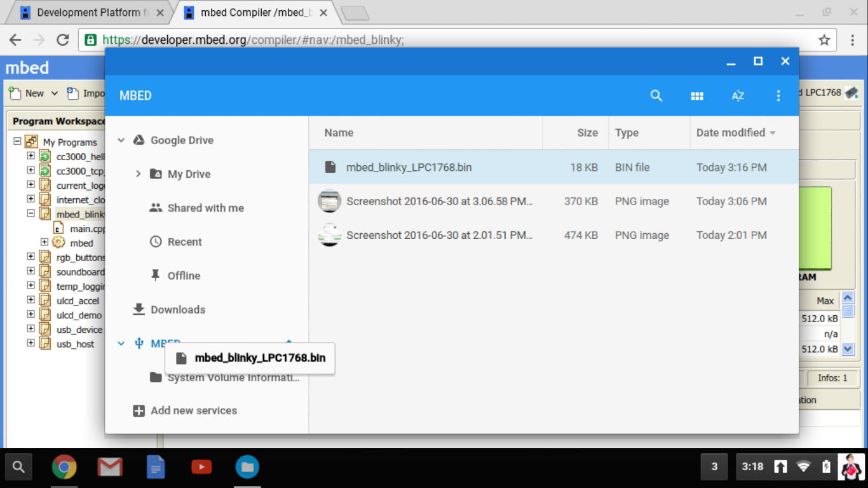The height and width of the screenshot is (488, 868).
Task: Open the Recent files list
Action: pyautogui.click(x=184, y=241)
